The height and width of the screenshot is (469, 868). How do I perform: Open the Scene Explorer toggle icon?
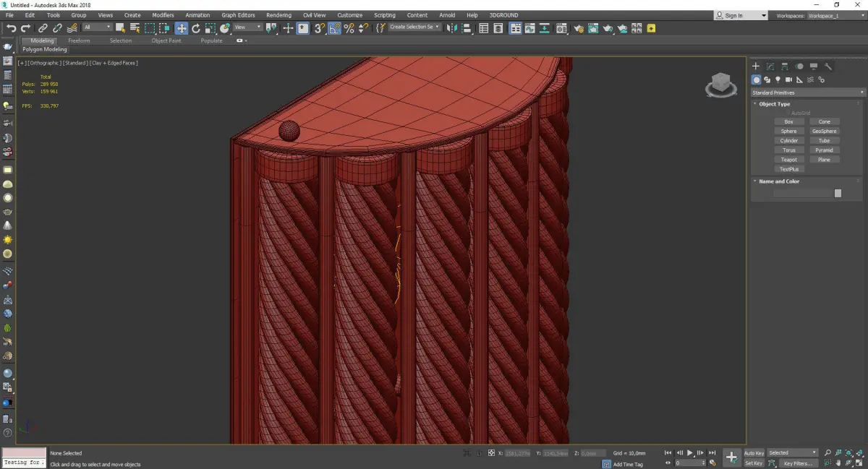coord(484,28)
